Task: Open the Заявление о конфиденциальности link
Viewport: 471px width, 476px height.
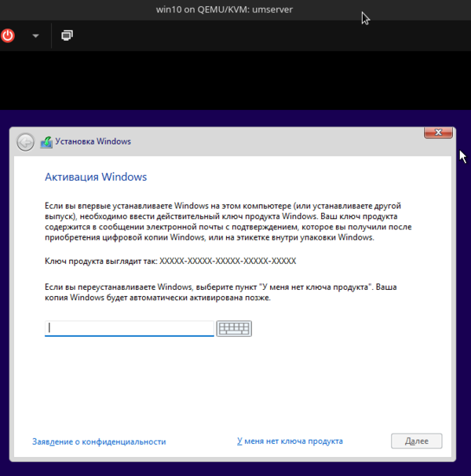Action: click(99, 441)
